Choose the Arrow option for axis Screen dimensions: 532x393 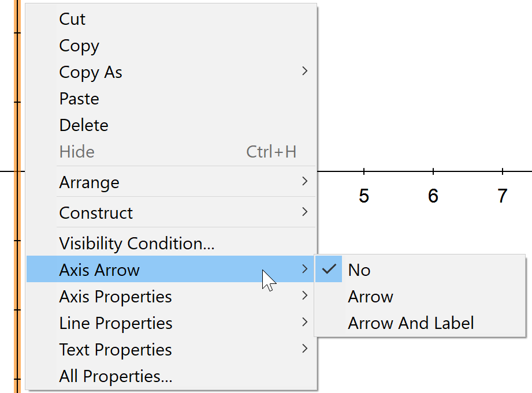coord(370,297)
